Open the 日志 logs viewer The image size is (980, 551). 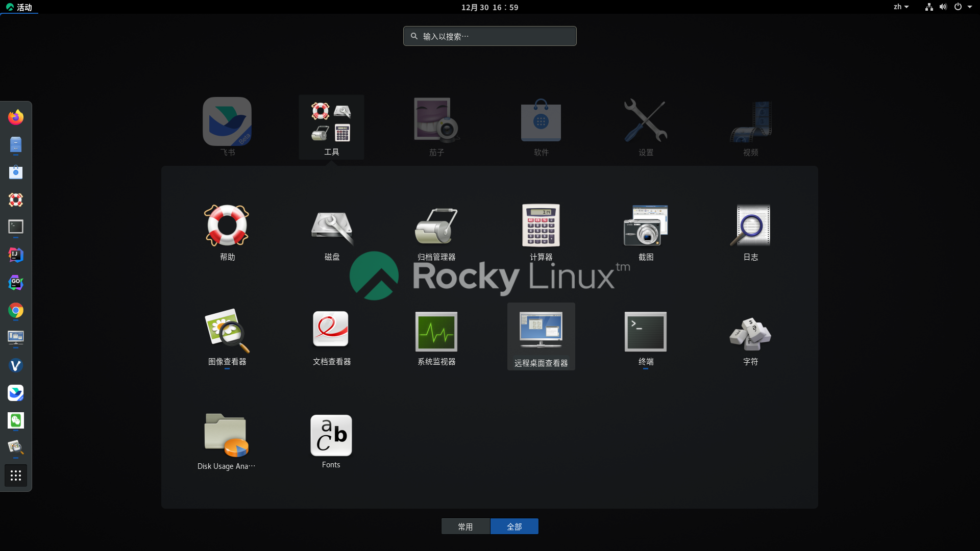pyautogui.click(x=750, y=232)
